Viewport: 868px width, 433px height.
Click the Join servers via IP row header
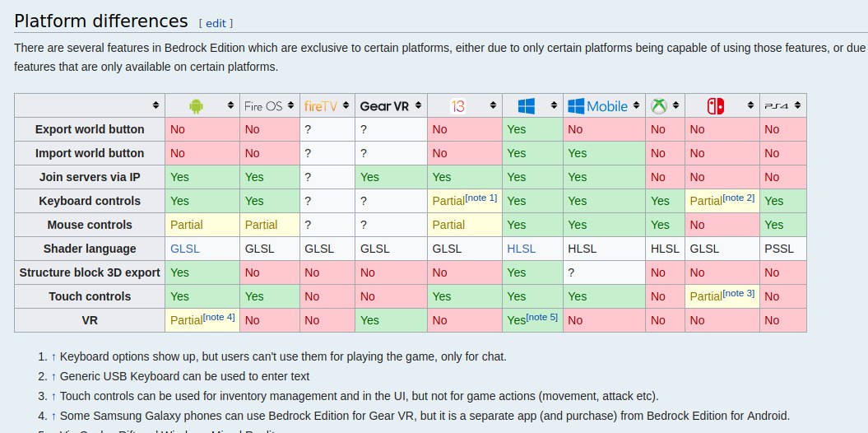90,177
